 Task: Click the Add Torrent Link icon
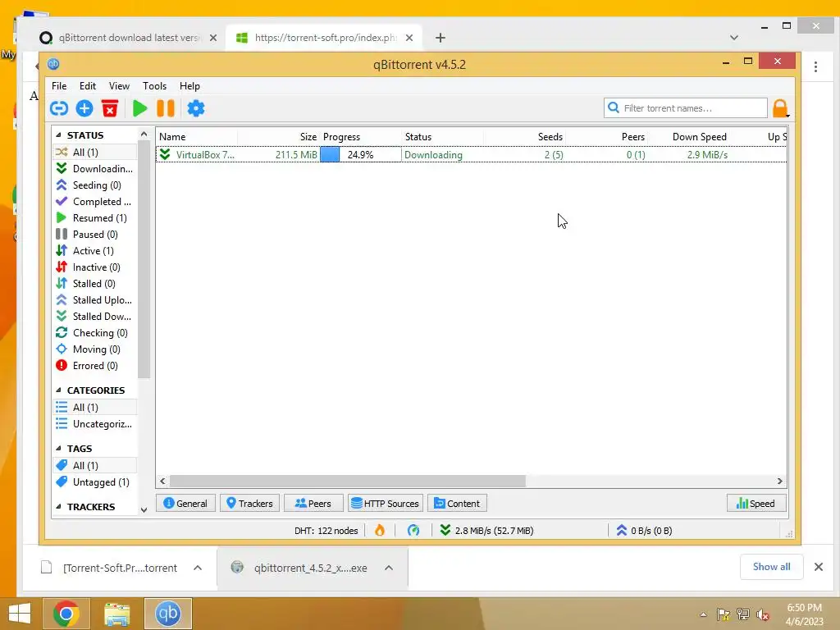59,108
